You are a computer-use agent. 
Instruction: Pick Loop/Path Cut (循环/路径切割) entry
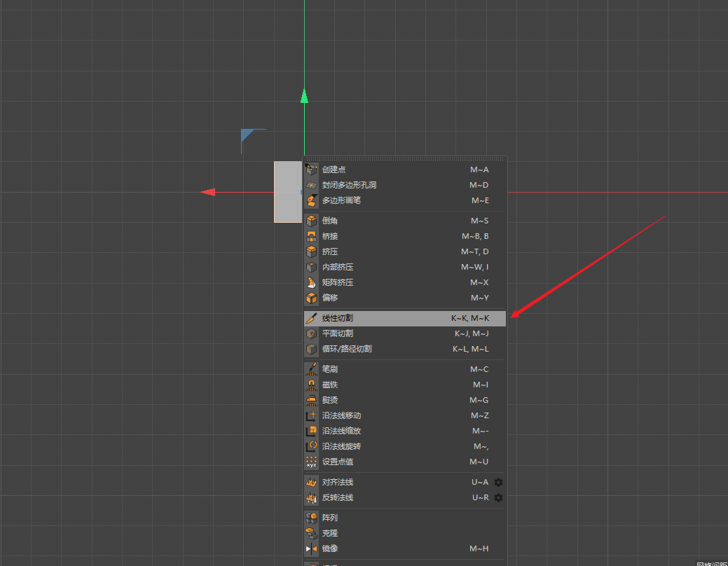coord(347,349)
